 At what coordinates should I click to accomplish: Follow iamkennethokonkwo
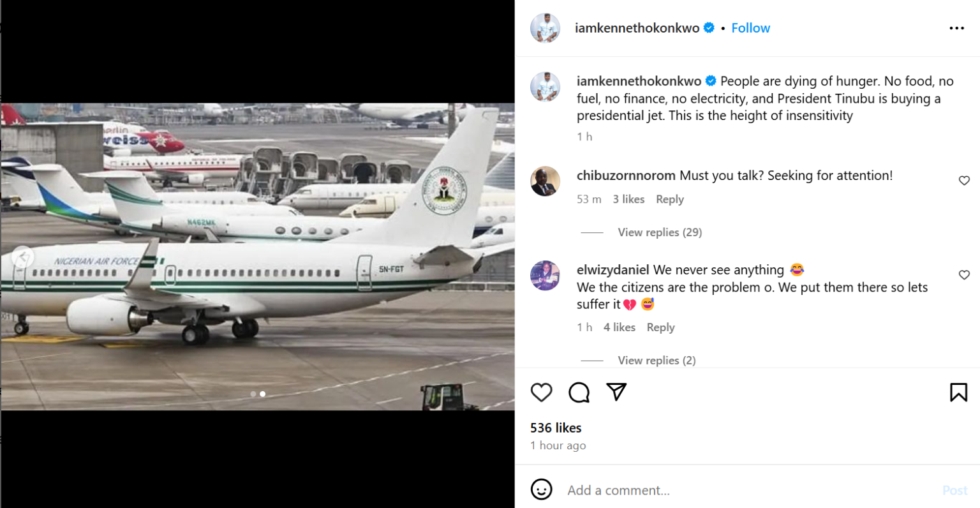(750, 28)
